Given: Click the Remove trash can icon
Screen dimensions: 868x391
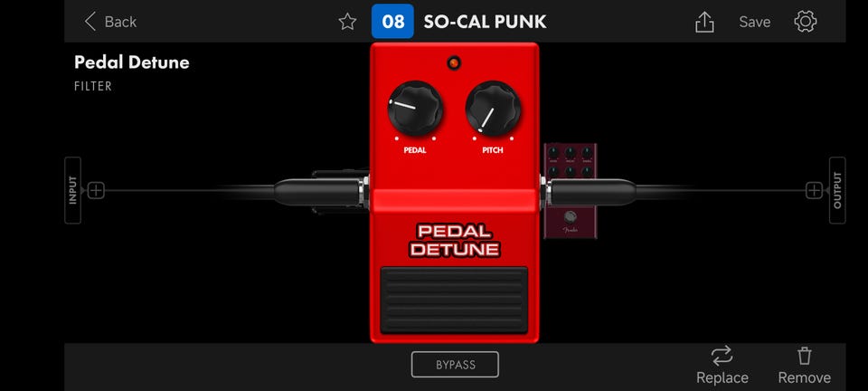Looking at the screenshot, I should pyautogui.click(x=805, y=356).
